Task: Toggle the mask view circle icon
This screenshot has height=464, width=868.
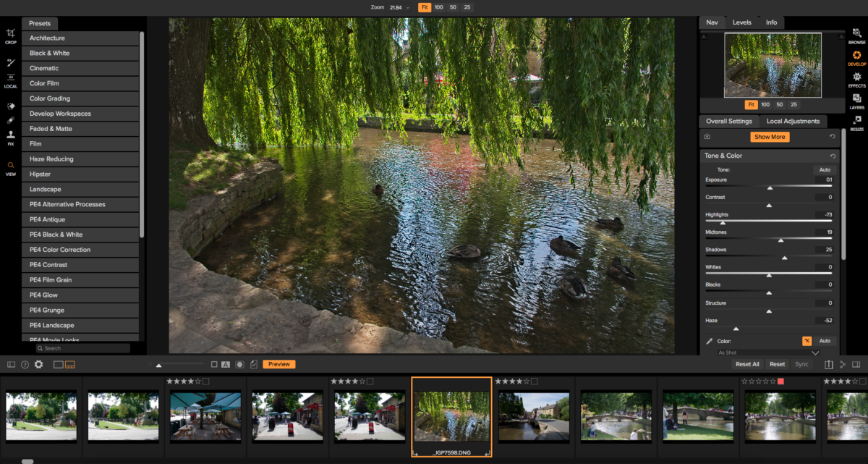Action: point(239,364)
